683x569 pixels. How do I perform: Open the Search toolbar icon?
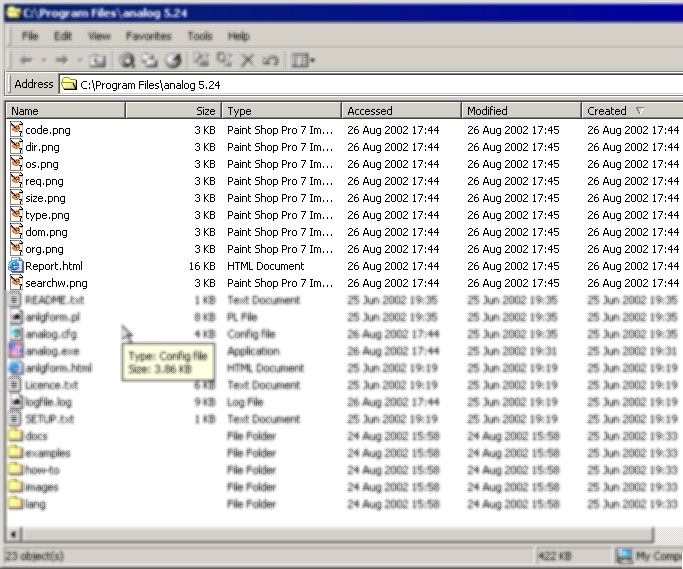(129, 61)
